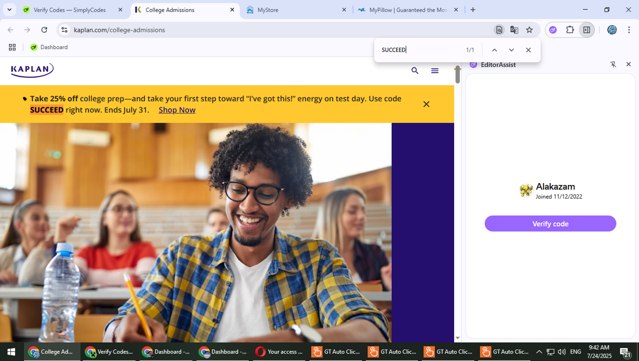This screenshot has height=361, width=639.
Task: Open the purple EditorAssist extension icon
Action: tap(553, 30)
